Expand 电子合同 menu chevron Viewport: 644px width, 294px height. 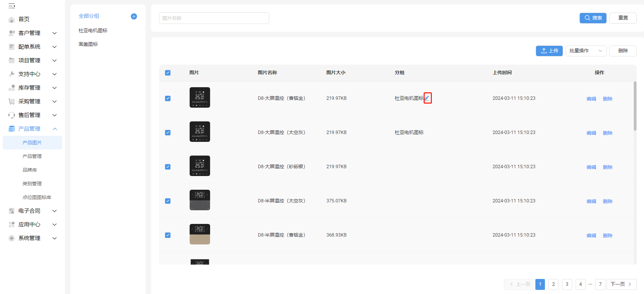click(x=54, y=211)
